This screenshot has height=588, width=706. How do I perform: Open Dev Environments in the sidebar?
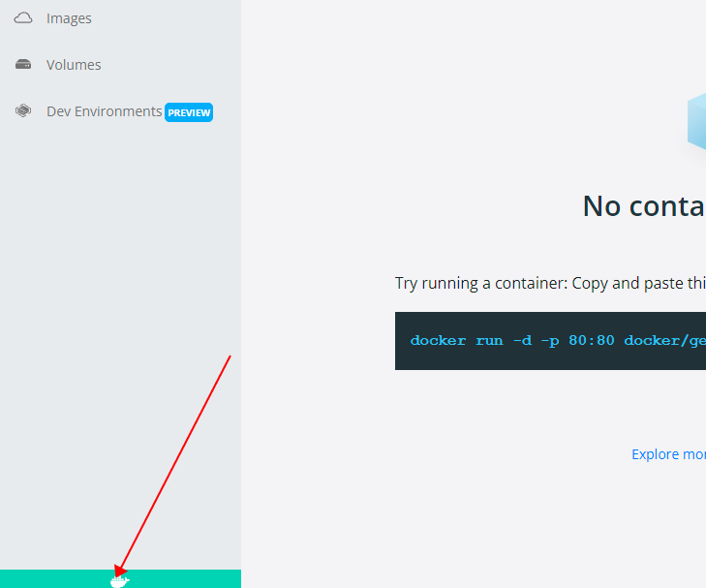[x=104, y=111]
